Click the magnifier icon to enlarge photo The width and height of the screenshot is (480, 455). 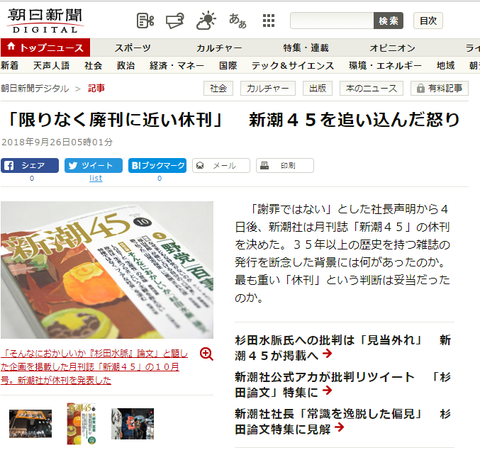coord(206,354)
